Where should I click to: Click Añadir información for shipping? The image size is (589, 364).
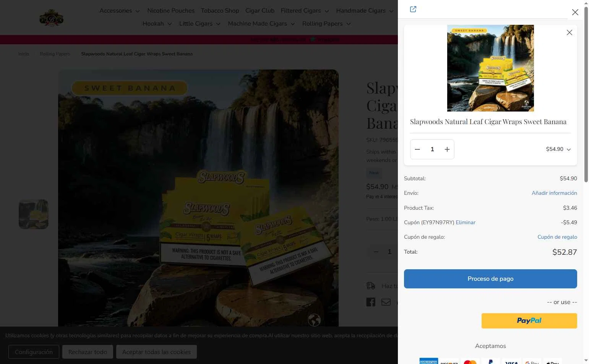[x=554, y=193]
